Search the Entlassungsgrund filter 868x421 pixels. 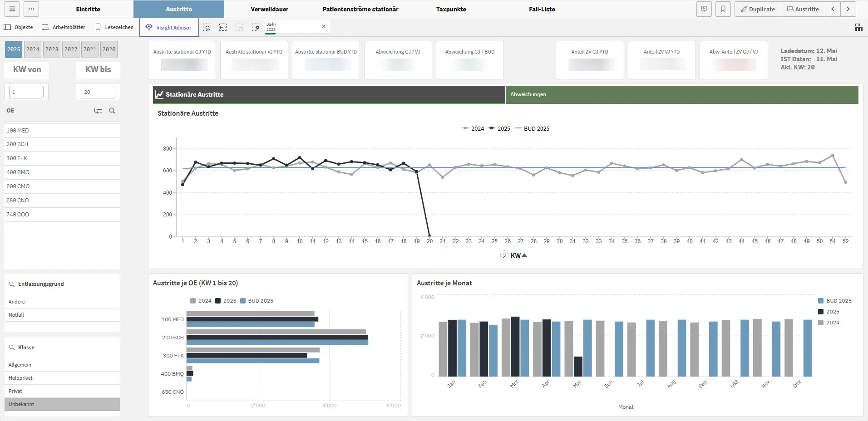tap(12, 284)
